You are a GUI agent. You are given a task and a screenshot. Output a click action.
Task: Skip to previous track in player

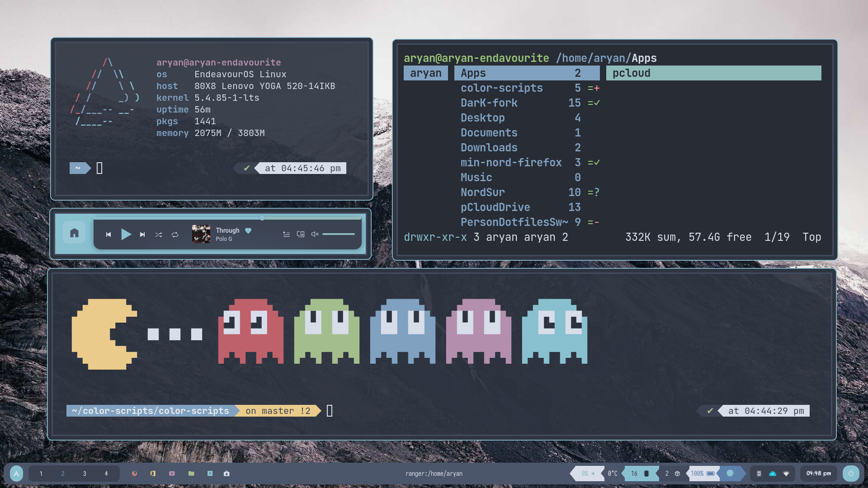[108, 235]
